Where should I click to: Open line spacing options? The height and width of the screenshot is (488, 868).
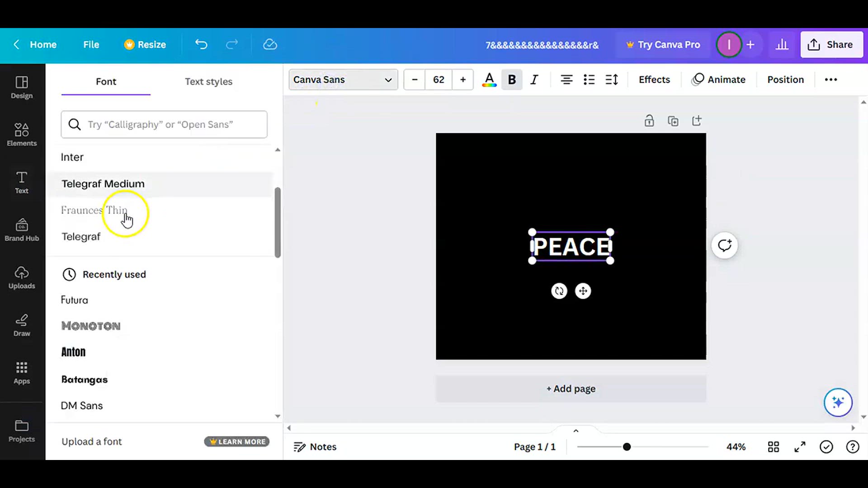click(x=612, y=80)
